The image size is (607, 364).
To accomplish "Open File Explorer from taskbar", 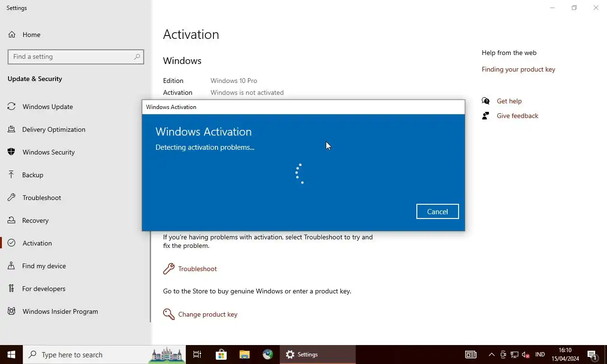I will click(244, 355).
